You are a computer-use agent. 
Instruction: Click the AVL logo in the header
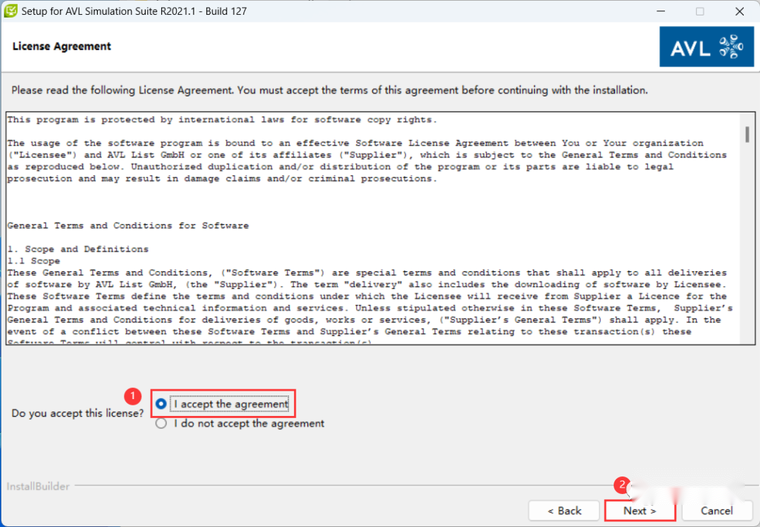(706, 47)
